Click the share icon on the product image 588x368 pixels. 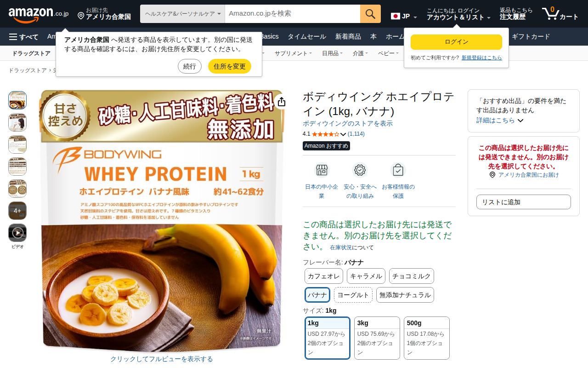coord(282,102)
